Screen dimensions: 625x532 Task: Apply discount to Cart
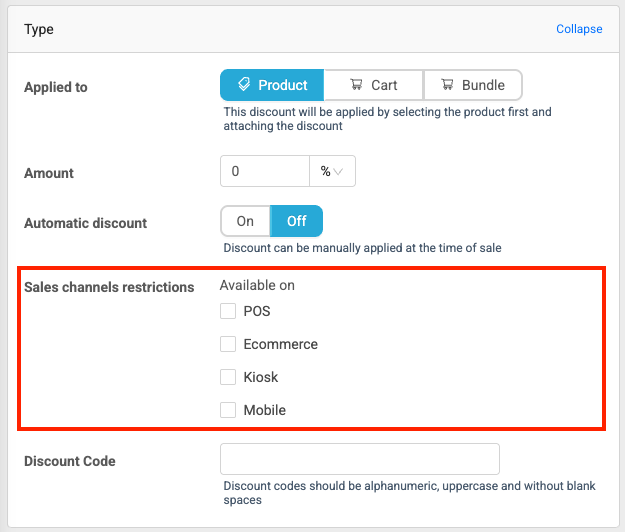(373, 85)
